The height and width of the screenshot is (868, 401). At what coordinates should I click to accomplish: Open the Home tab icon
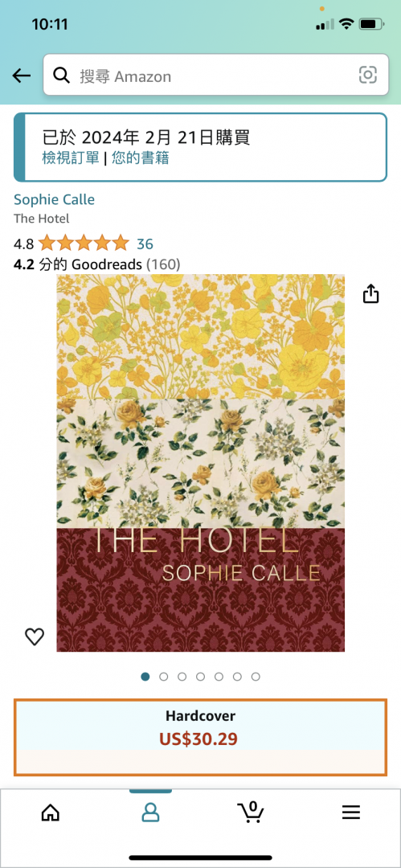pyautogui.click(x=51, y=812)
